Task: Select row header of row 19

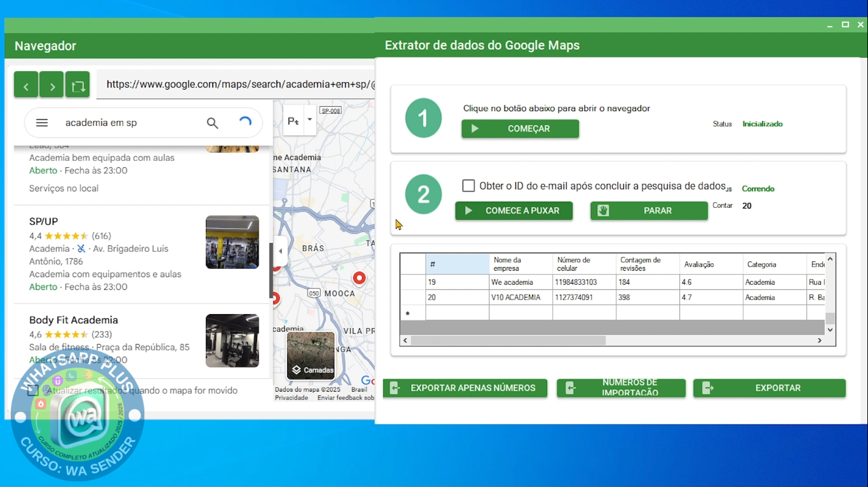Action: click(413, 282)
